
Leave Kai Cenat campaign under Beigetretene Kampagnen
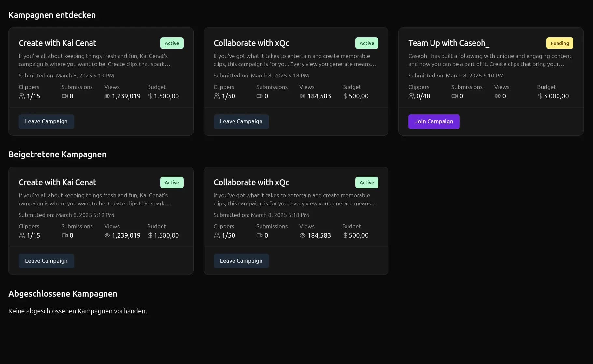(46, 261)
